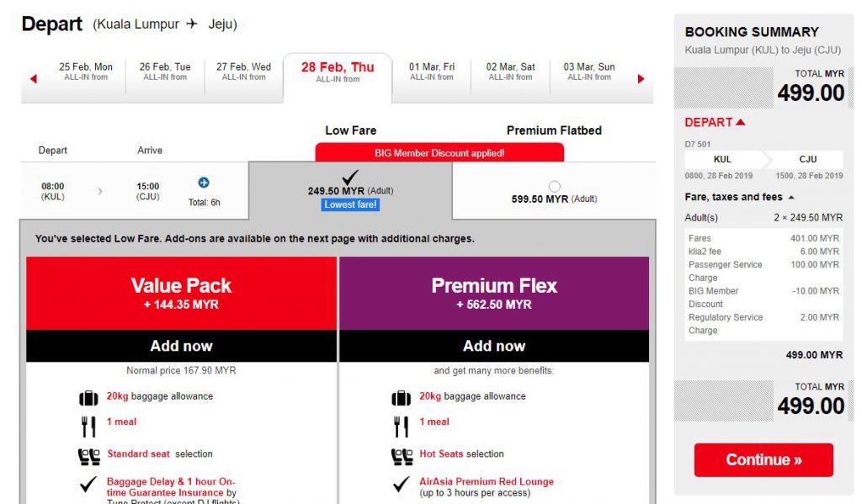Viewport: 862px width, 504px height.
Task: Collapse the DEPART section in booking summary
Action: pyautogui.click(x=740, y=123)
